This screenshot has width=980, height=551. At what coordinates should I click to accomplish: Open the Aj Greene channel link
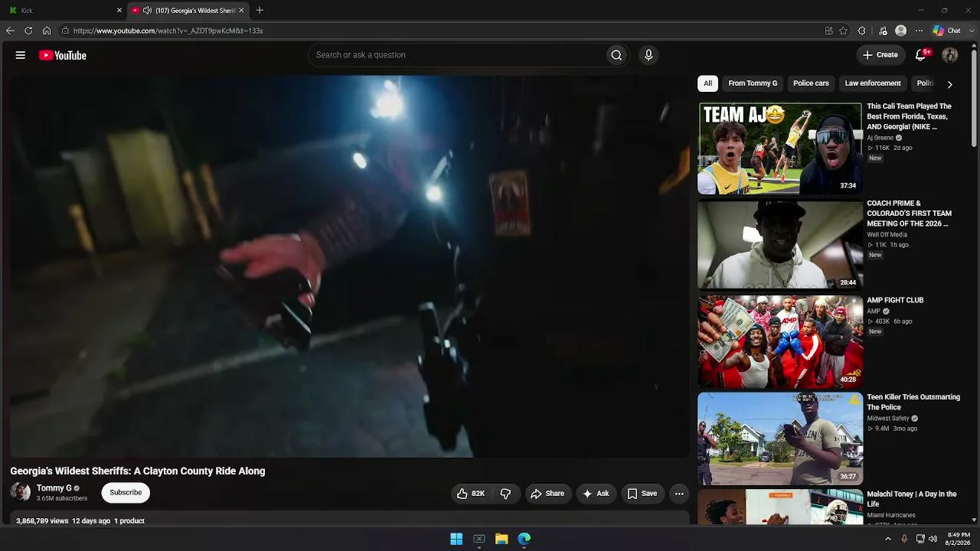tap(880, 138)
